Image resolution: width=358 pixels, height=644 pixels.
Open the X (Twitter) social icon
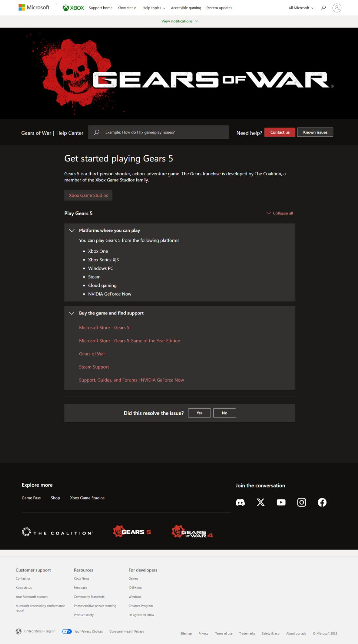click(x=261, y=502)
